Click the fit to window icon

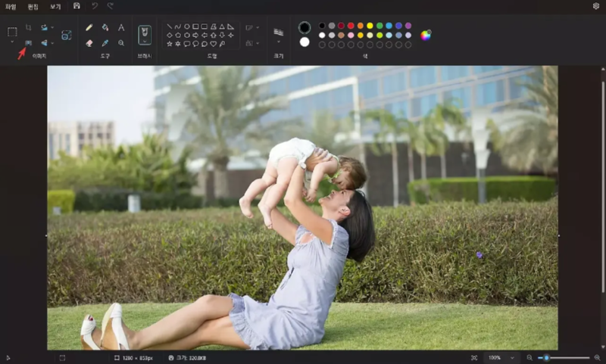(474, 357)
